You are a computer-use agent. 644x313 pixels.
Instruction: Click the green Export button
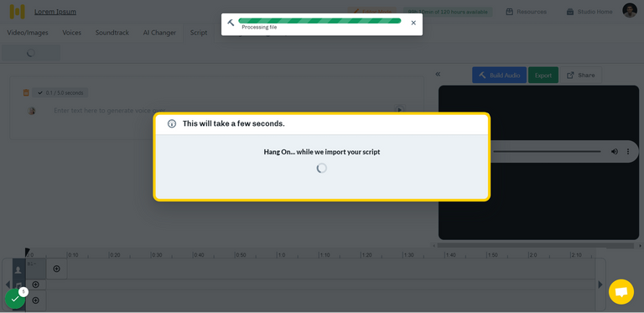pos(543,76)
